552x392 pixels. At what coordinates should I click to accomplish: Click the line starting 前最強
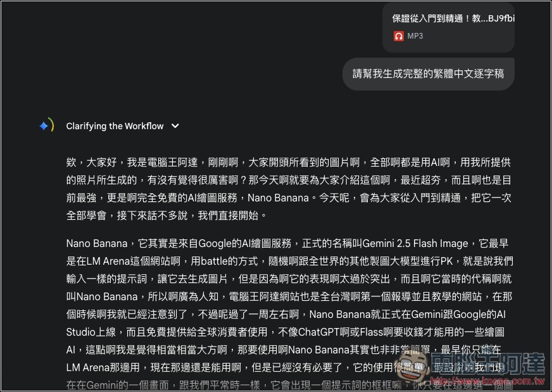coord(288,198)
